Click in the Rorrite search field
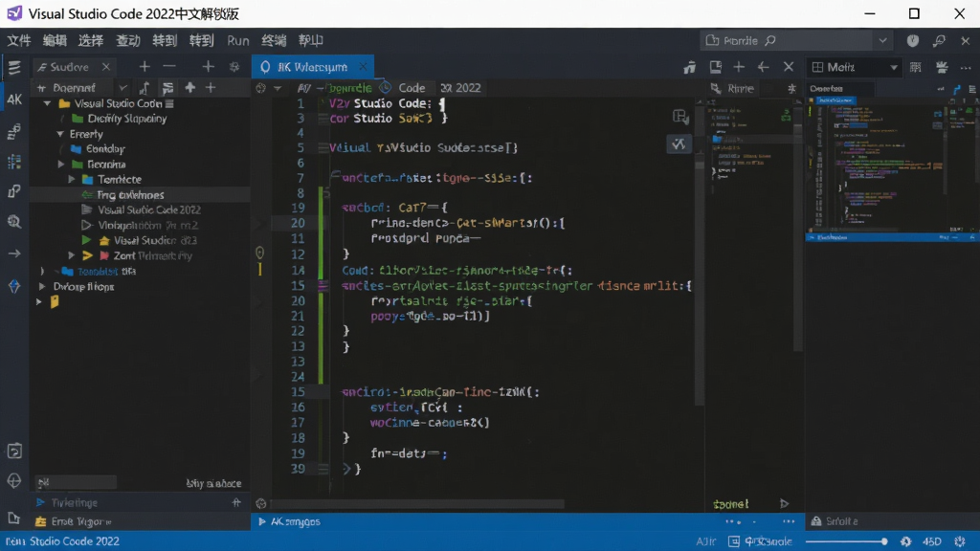980x551 pixels. click(788, 40)
